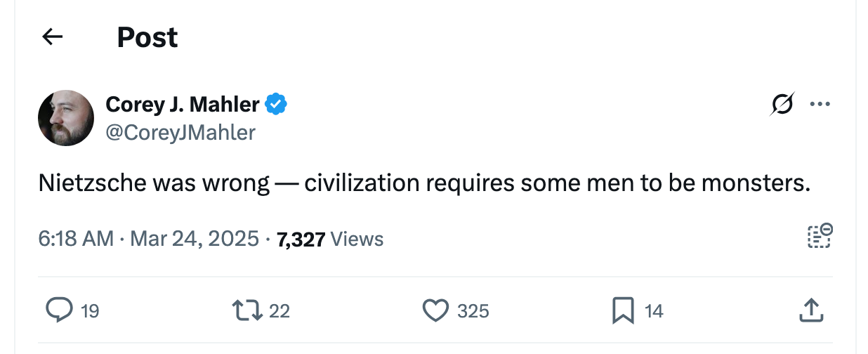The height and width of the screenshot is (354, 868).
Task: Click the repost count 22
Action: point(280,310)
